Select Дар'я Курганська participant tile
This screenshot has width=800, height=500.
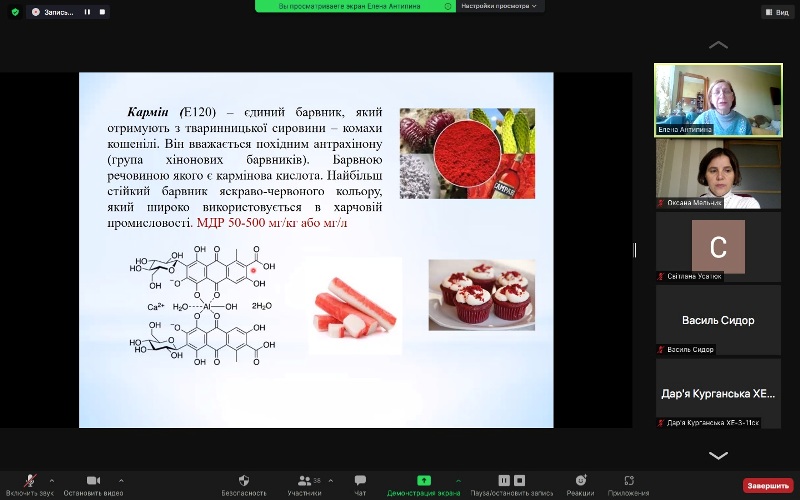point(718,393)
